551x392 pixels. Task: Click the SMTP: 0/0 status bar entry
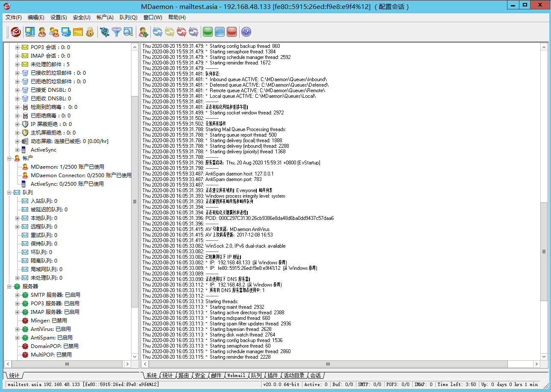pyautogui.click(x=369, y=384)
